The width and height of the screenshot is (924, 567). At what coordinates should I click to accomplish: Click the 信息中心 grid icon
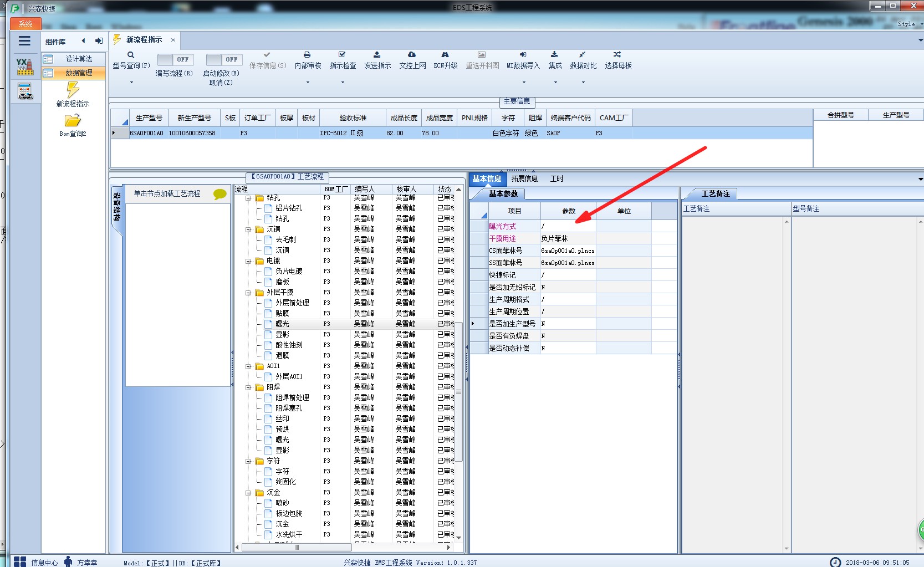click(20, 561)
